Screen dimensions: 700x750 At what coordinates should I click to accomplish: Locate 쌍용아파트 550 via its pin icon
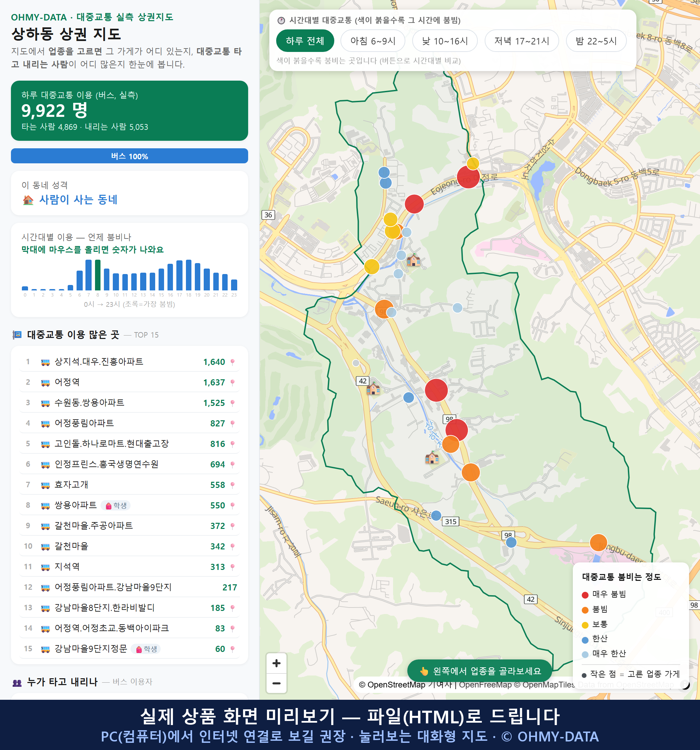(232, 506)
